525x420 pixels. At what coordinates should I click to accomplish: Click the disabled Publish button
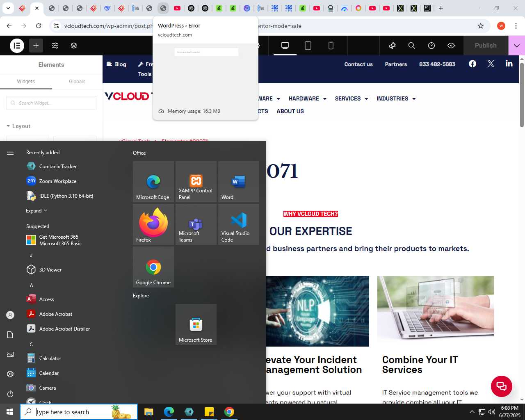pos(486,46)
